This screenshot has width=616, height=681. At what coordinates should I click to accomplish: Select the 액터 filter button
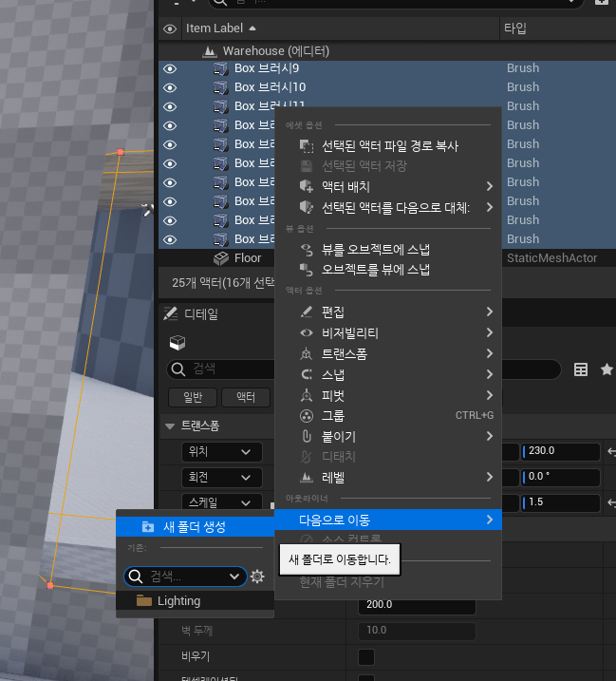pyautogui.click(x=246, y=397)
